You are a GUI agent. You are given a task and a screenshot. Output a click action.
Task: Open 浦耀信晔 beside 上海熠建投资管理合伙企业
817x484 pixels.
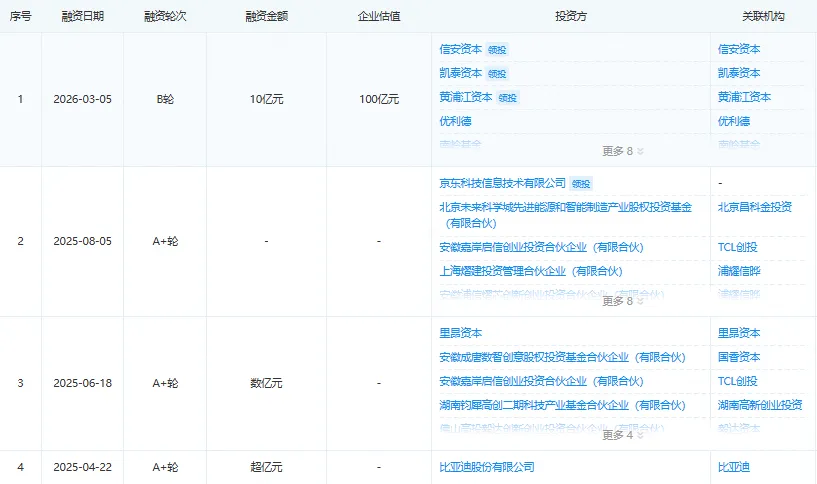(739, 271)
